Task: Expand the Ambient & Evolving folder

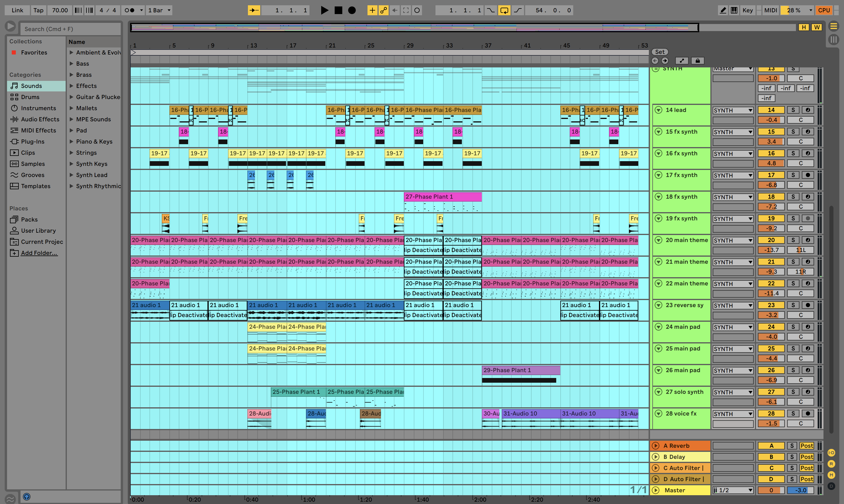Action: (71, 52)
